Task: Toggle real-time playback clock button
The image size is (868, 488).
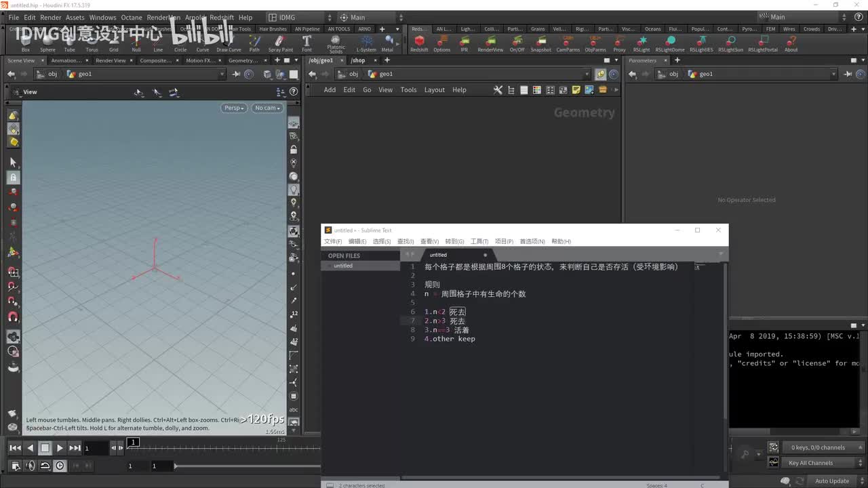Action: (60, 466)
